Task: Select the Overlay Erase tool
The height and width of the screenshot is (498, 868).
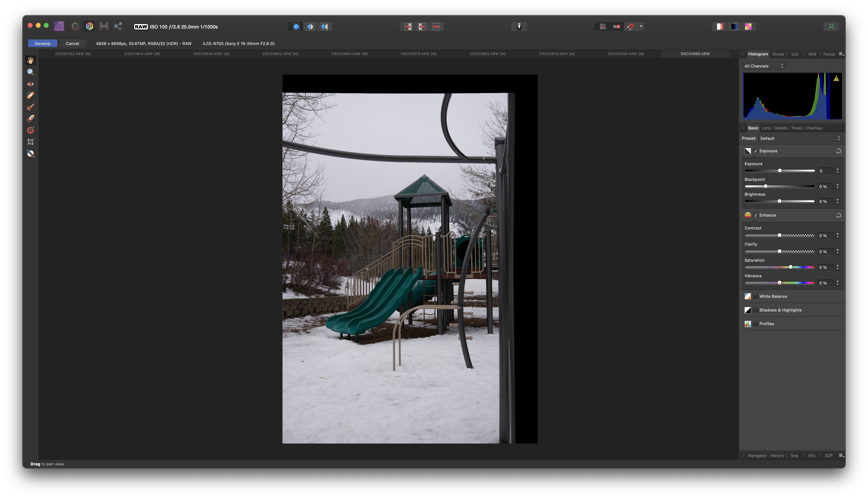Action: coord(30,119)
